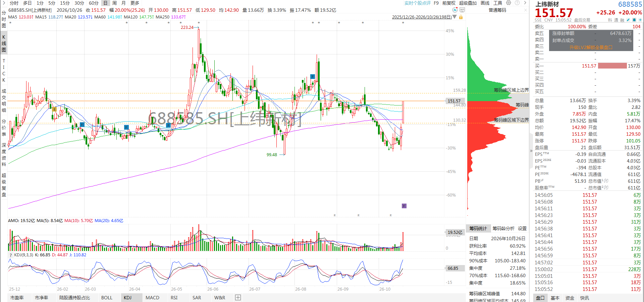
Task: Click the 升级LV2解锁全景盘口 link
Action: pos(591,47)
